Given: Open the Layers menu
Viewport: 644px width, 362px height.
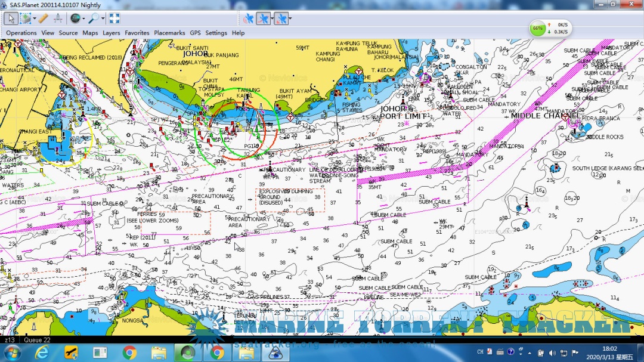Looking at the screenshot, I should (x=112, y=33).
